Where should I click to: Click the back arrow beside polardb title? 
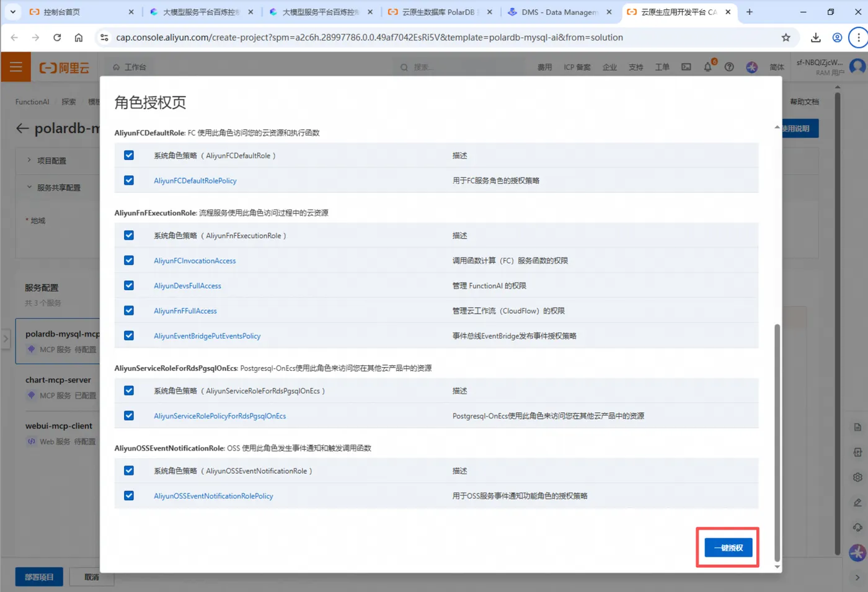(x=22, y=128)
